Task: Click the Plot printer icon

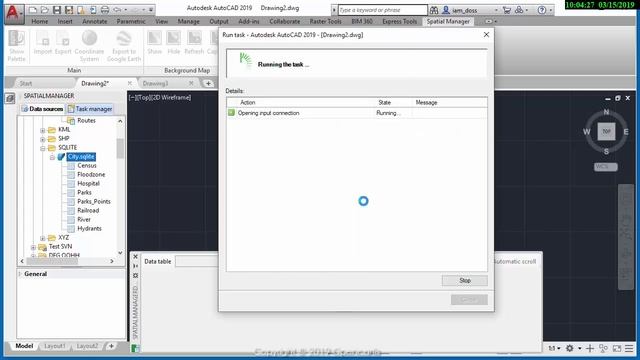Action: point(105,10)
